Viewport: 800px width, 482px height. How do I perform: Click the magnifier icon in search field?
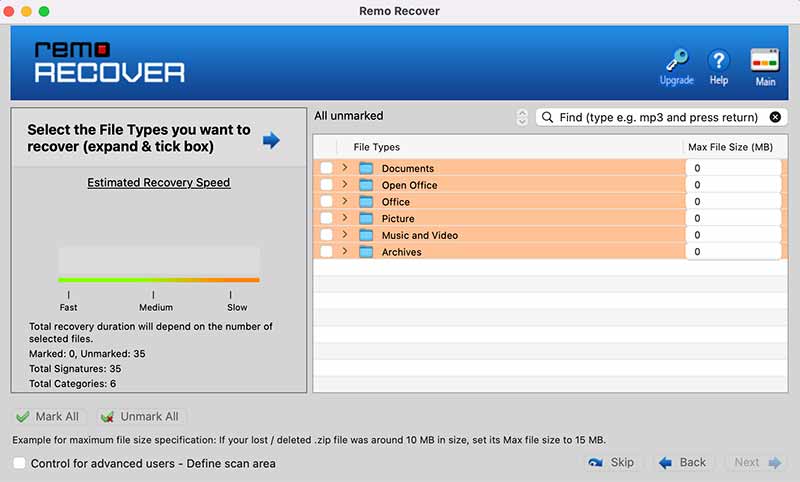pos(548,117)
